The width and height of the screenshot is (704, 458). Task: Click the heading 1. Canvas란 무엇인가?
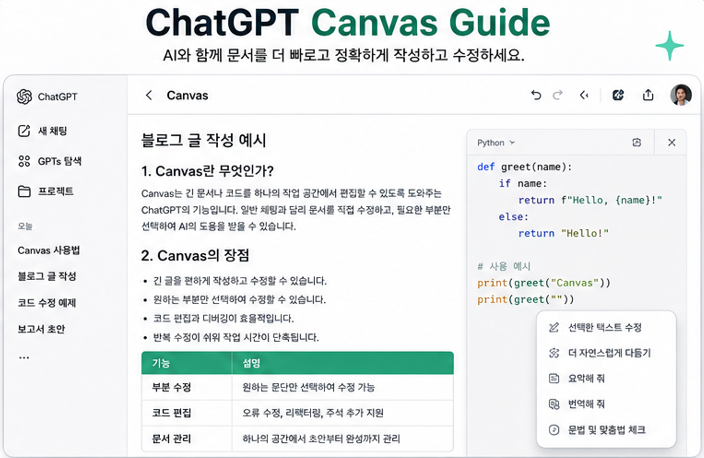coord(207,171)
